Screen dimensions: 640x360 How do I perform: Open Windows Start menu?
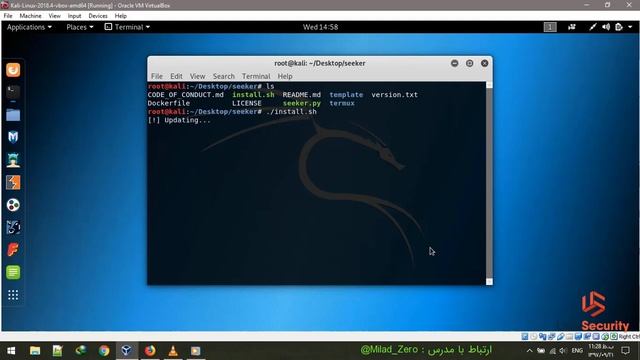click(x=11, y=351)
